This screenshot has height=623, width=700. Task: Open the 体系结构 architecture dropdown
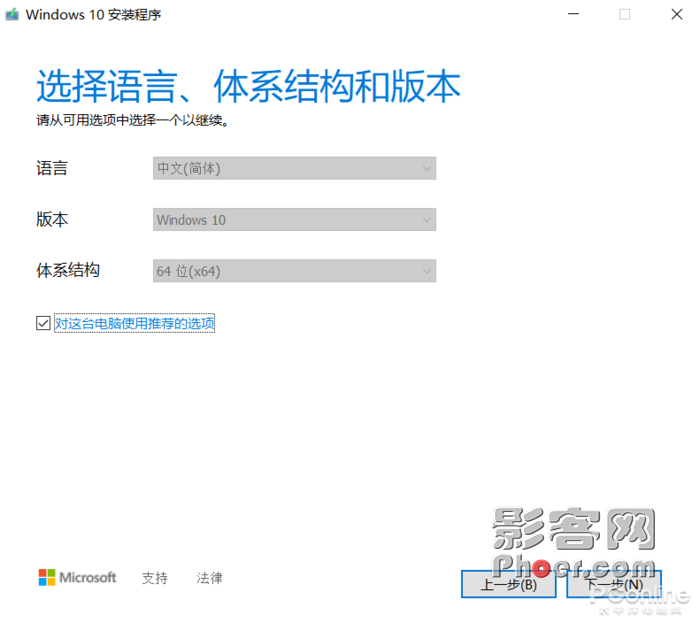(294, 271)
